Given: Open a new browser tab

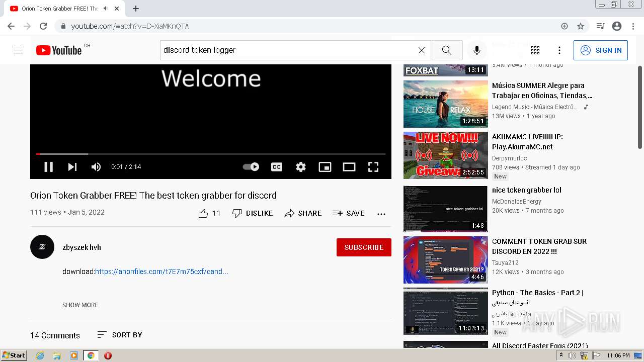Looking at the screenshot, I should click(x=136, y=9).
